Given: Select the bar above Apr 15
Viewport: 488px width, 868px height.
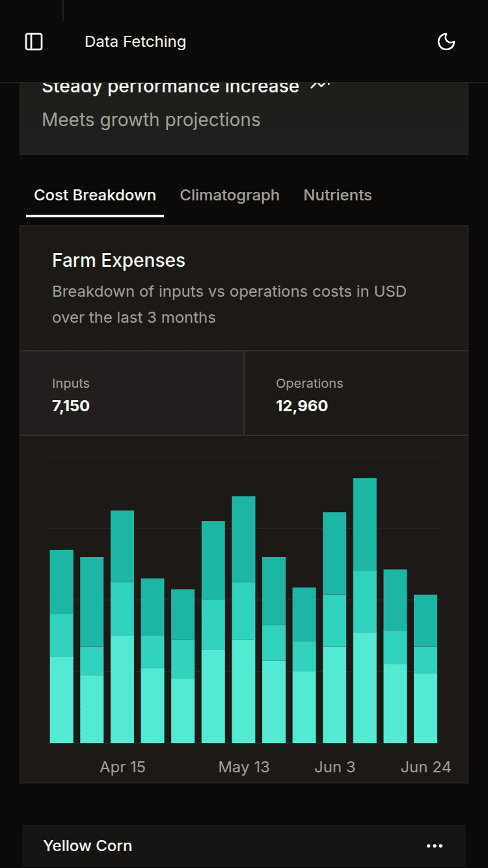Looking at the screenshot, I should (122, 628).
